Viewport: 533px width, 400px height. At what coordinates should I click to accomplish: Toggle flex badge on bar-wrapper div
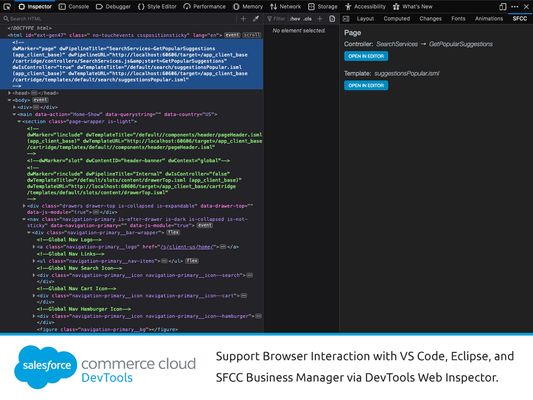click(173, 233)
